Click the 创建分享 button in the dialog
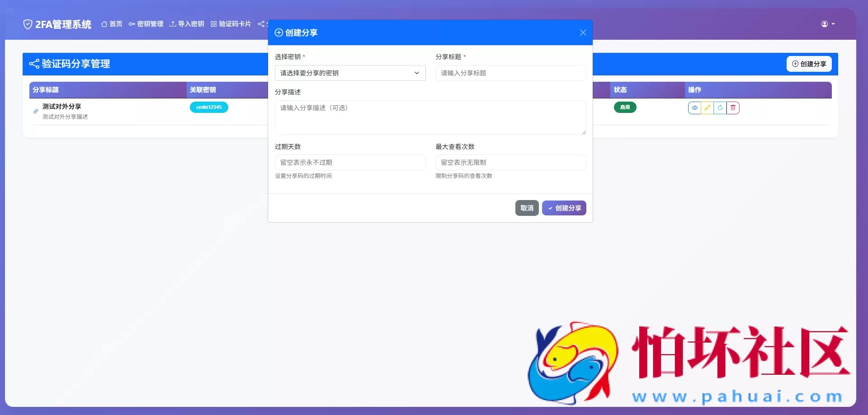The image size is (868, 415). tap(564, 208)
